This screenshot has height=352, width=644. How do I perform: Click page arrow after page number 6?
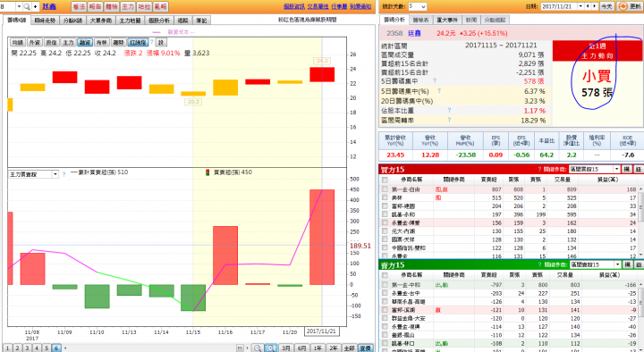click(65, 348)
